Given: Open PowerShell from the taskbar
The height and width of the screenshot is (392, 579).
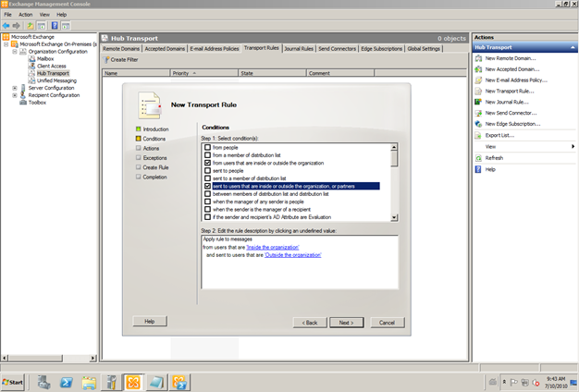Looking at the screenshot, I should click(67, 383).
